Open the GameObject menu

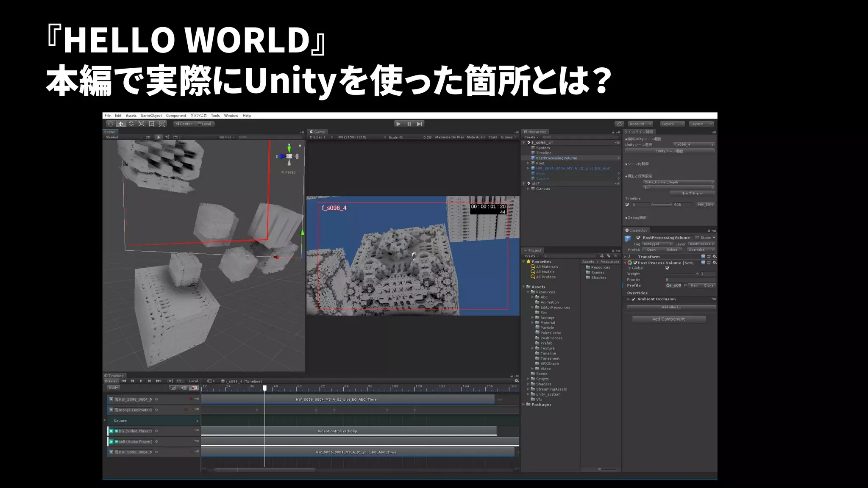click(151, 116)
